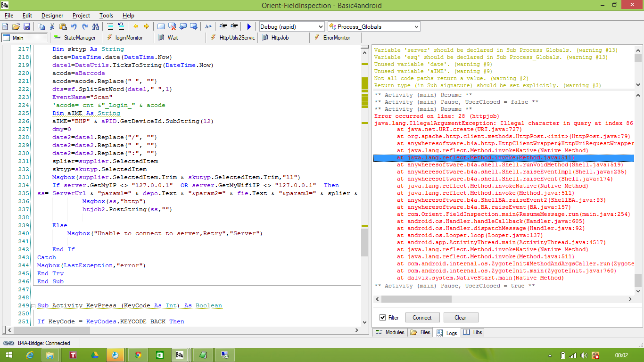This screenshot has width=644, height=362.
Task: Open the Designer menu
Action: tap(52, 15)
